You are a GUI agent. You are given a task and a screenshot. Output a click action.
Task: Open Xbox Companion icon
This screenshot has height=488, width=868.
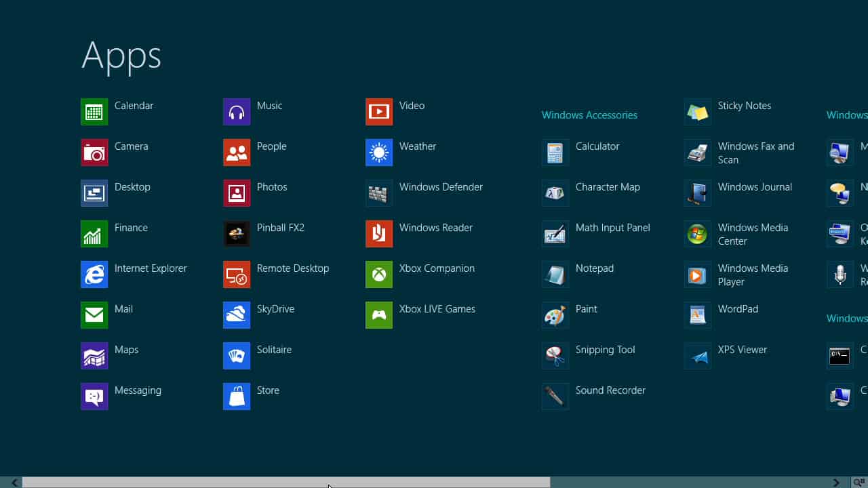[x=379, y=274]
